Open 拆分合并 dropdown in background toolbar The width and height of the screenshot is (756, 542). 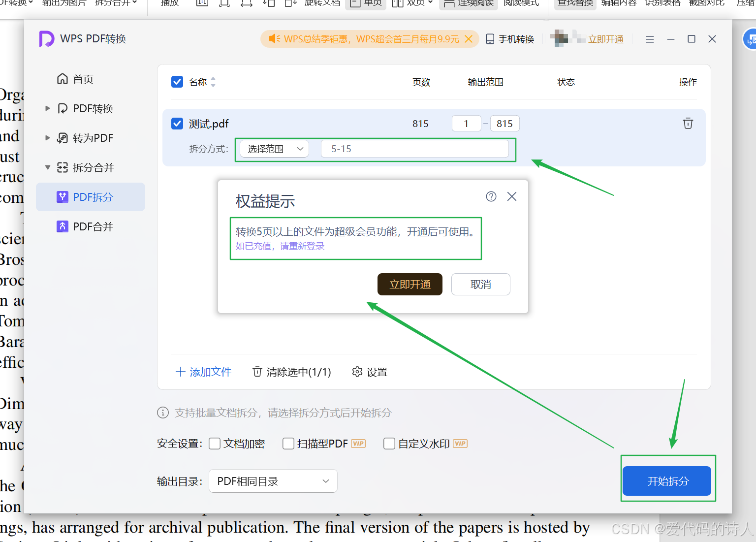[116, 3]
